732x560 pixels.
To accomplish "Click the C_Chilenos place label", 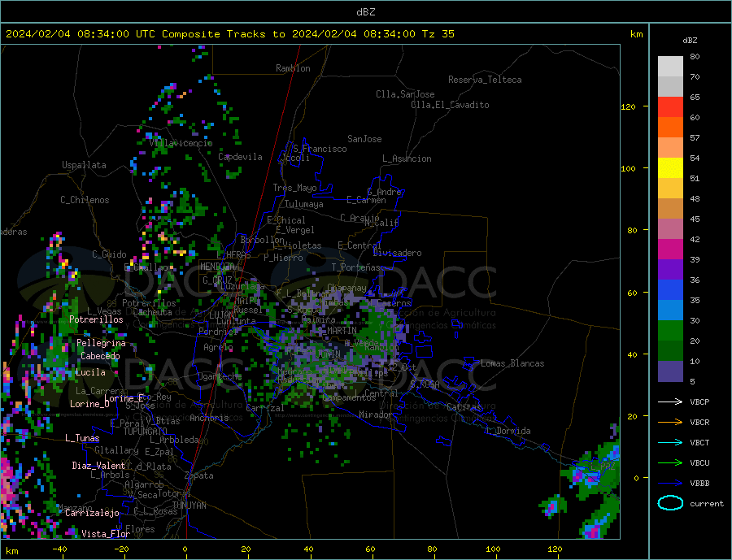I will point(85,200).
